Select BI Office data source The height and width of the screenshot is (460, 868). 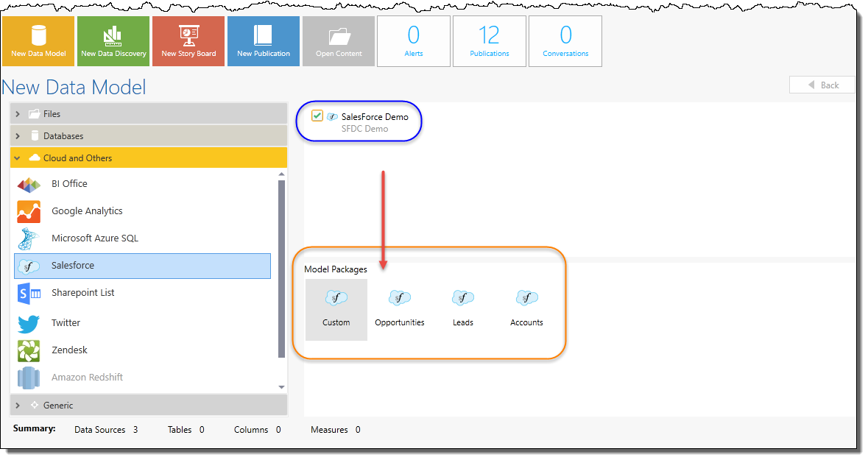[x=142, y=184]
